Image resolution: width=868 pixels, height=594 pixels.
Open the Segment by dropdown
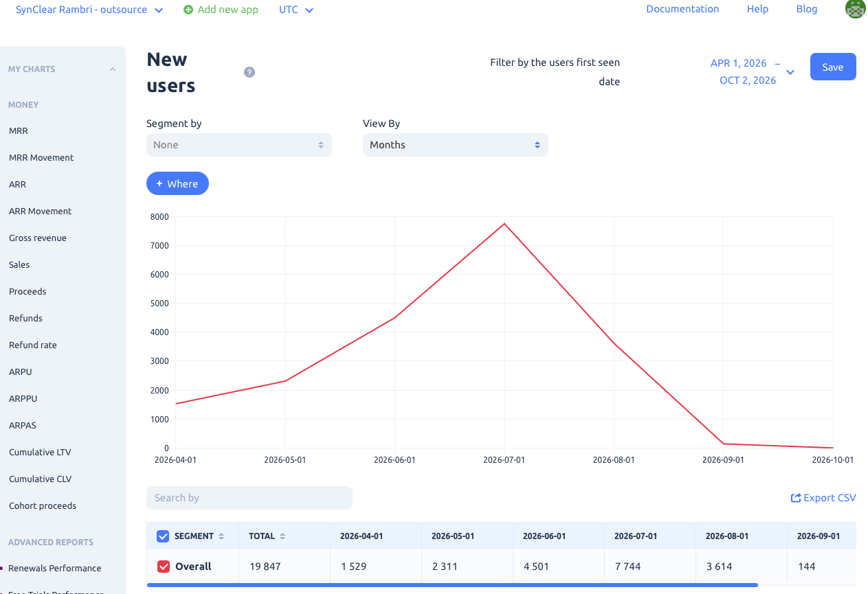(239, 145)
